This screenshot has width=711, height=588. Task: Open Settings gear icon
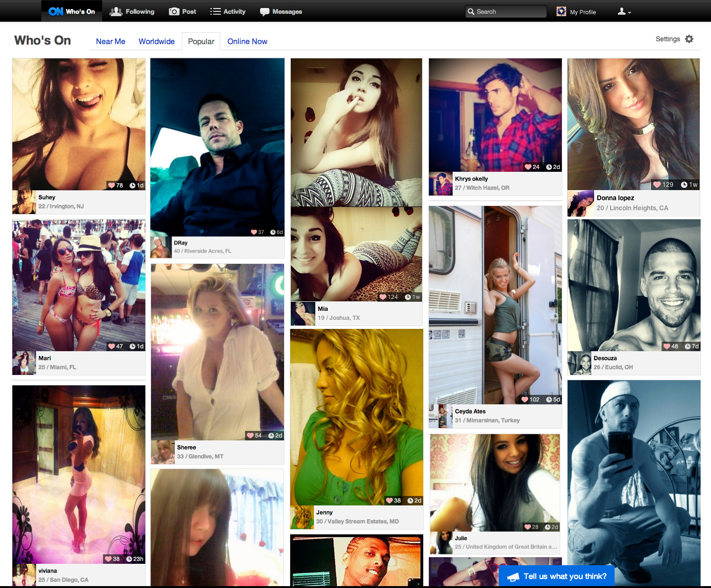pos(689,39)
